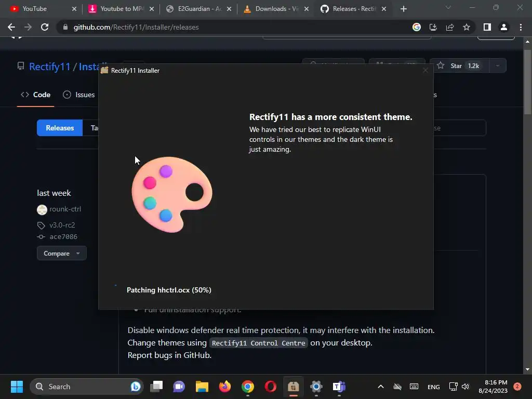Expand the tab search dropdown
532x399 pixels.
pyautogui.click(x=448, y=7)
